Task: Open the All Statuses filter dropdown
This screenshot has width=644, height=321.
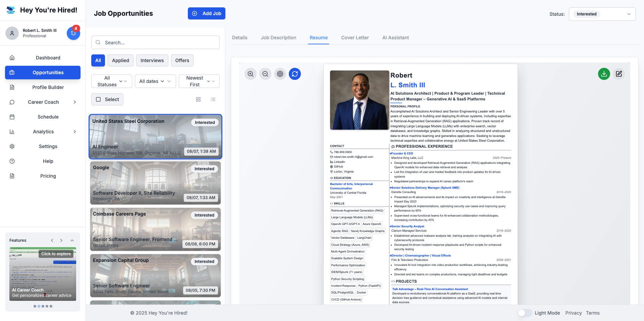Action: pos(112,81)
